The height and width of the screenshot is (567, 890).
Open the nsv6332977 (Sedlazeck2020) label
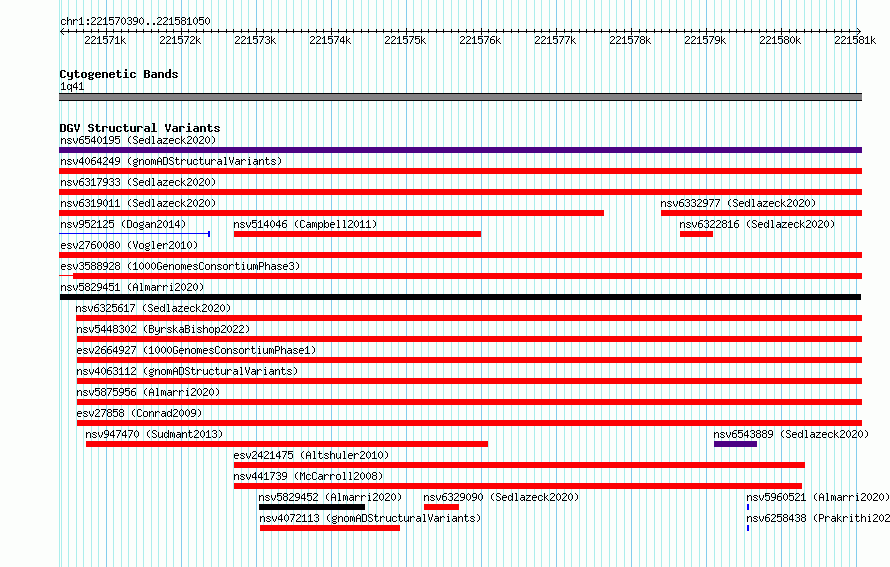[x=738, y=203]
